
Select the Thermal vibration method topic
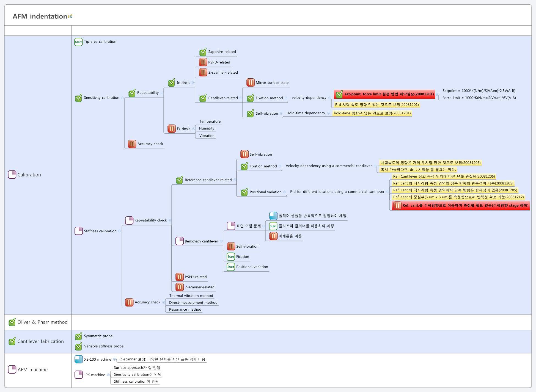click(191, 296)
